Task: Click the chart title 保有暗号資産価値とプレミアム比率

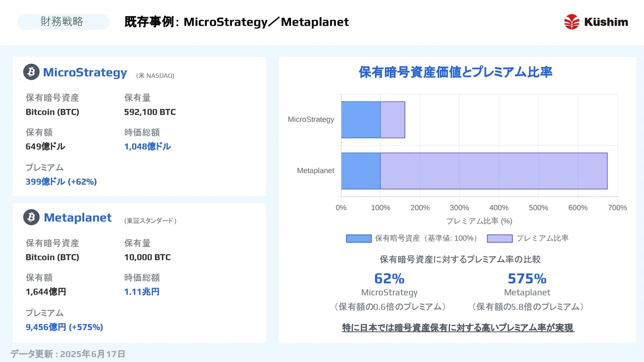Action: [456, 72]
